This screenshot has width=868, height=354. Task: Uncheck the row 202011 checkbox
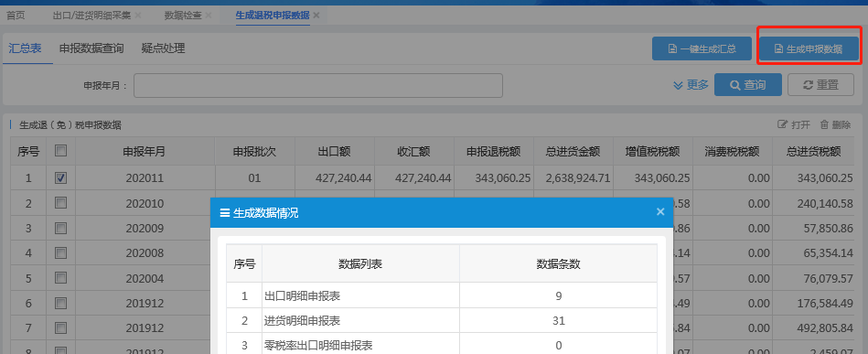[x=61, y=177]
